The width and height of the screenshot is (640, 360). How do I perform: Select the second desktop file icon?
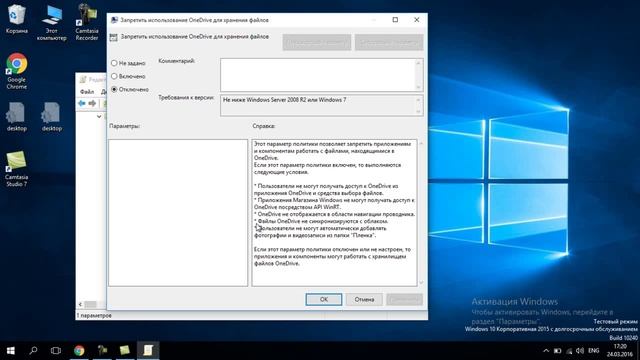(x=51, y=117)
